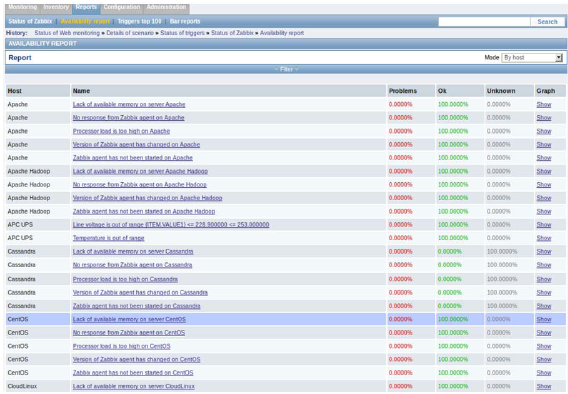Open Version of Zabbix agent has changed on Apache
The width and height of the screenshot is (568, 394).
136,144
